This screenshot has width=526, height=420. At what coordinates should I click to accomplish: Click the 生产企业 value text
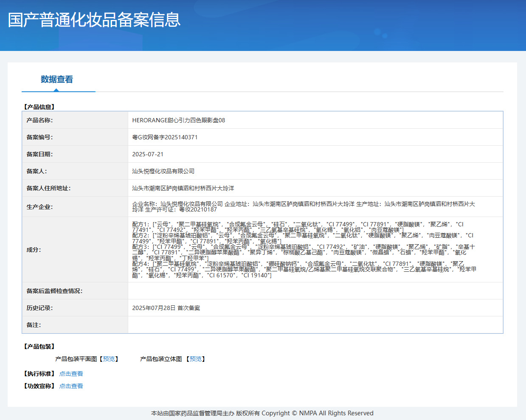(x=304, y=207)
